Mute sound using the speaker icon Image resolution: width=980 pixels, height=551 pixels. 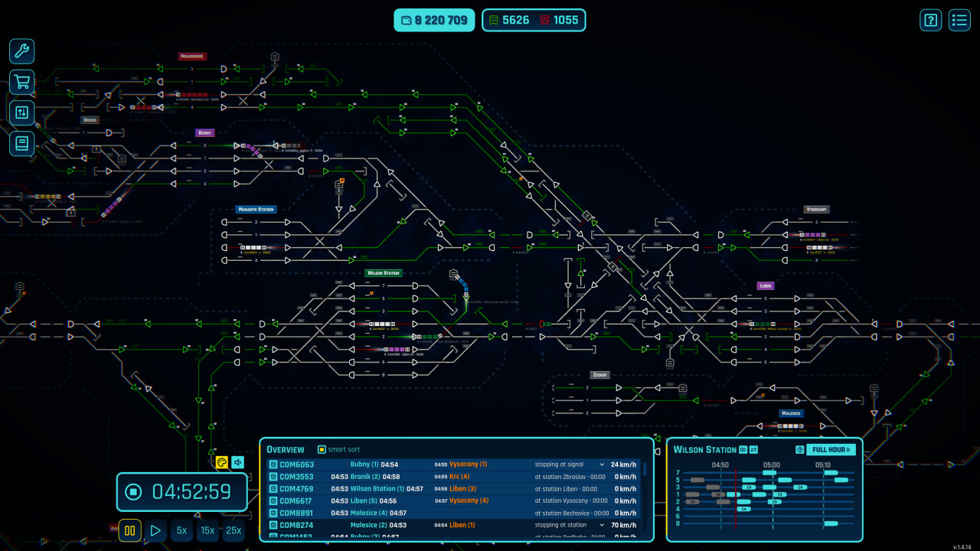coord(237,461)
